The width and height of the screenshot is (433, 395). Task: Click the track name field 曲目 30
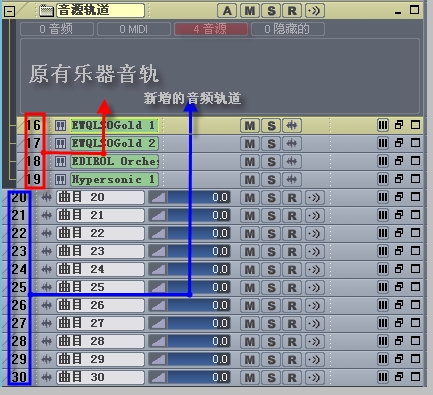[x=100, y=377]
